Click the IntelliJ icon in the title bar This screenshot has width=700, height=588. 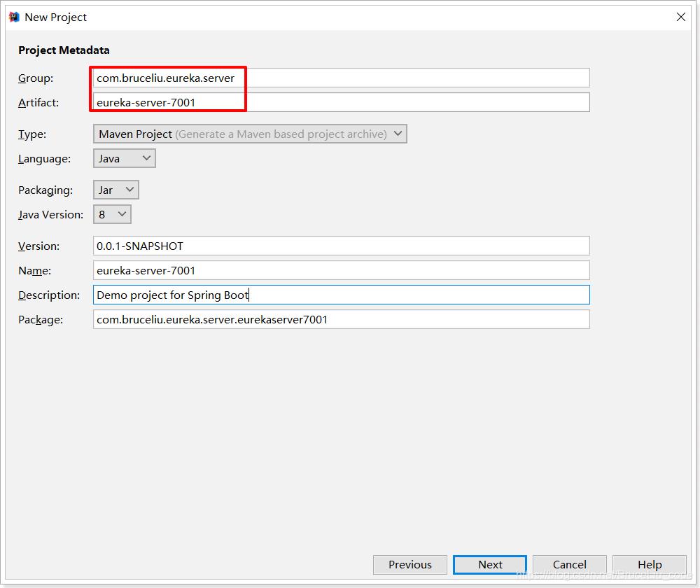pyautogui.click(x=14, y=17)
